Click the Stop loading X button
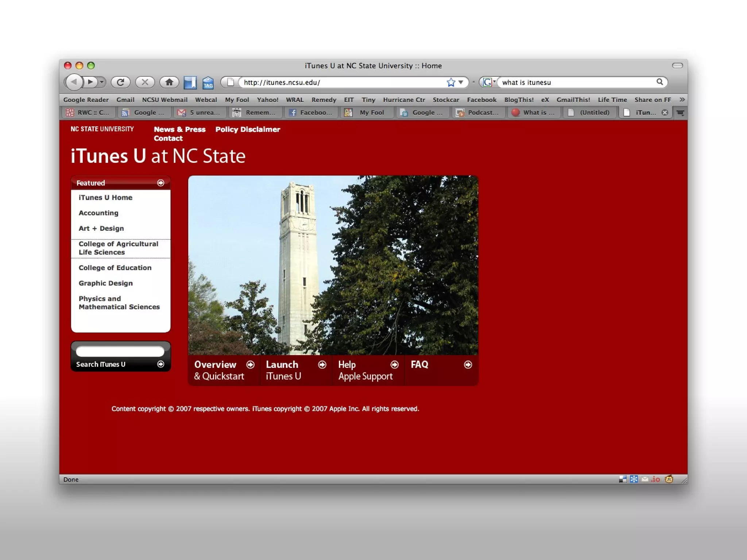The image size is (747, 560). coord(145,82)
